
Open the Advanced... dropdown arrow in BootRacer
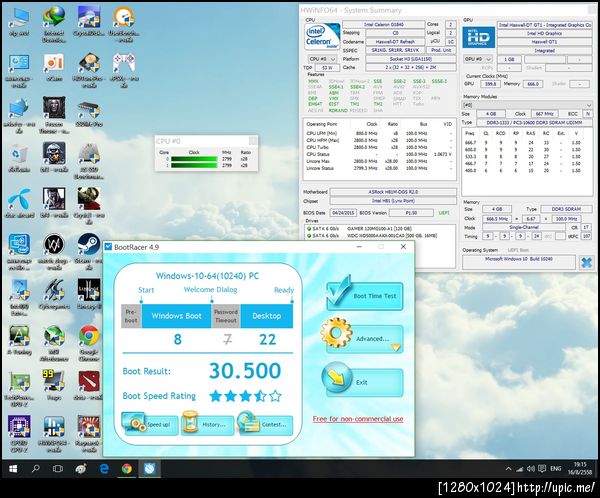[x=396, y=347]
